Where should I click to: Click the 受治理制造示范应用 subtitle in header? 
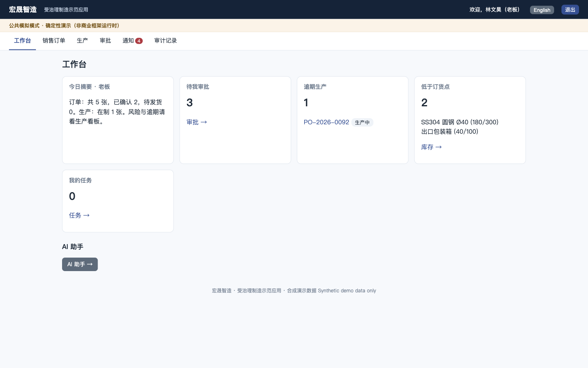(66, 10)
